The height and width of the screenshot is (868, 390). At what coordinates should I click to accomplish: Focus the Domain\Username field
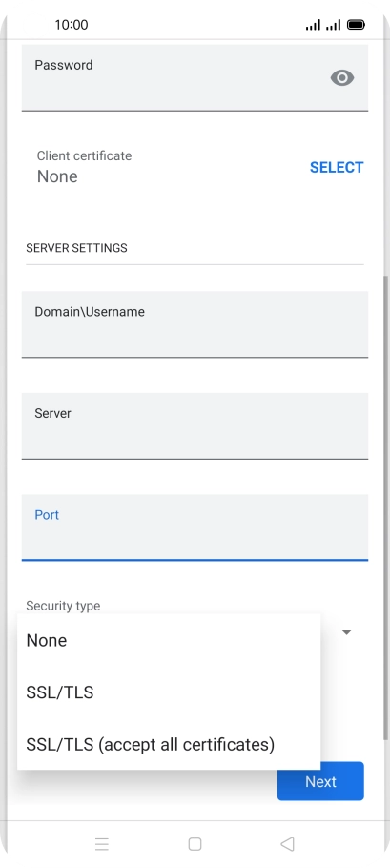195,324
